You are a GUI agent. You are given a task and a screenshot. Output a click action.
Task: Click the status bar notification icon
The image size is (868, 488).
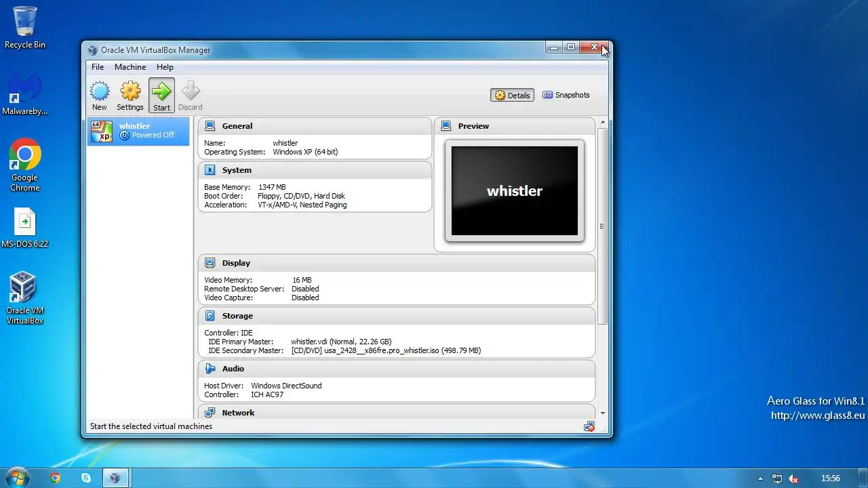589,426
